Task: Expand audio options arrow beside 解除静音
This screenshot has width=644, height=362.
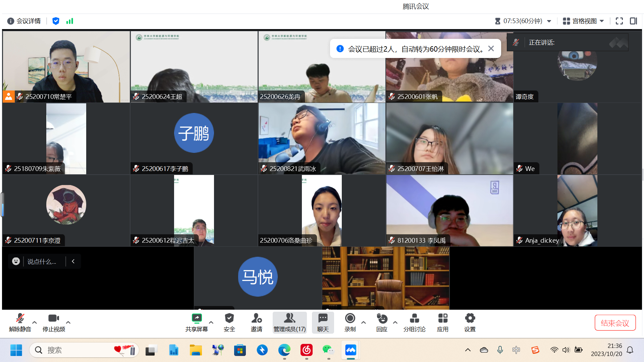Action: coord(35,322)
